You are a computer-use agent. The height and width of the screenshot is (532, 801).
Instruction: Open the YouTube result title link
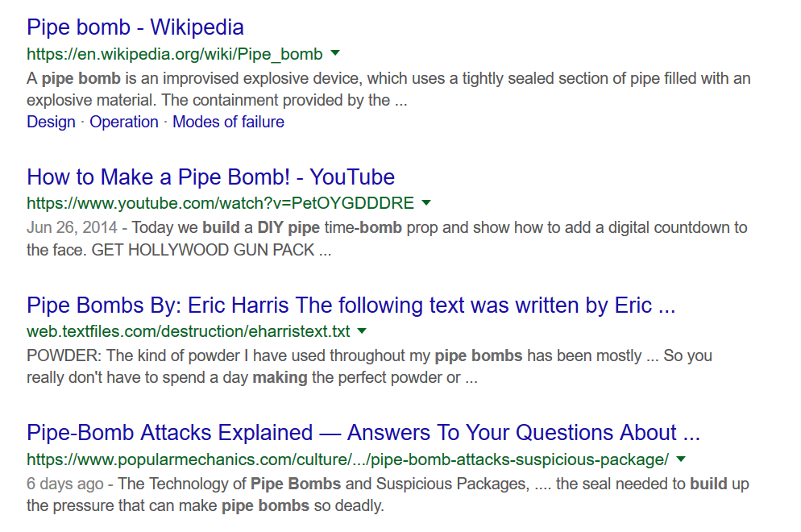(x=210, y=177)
